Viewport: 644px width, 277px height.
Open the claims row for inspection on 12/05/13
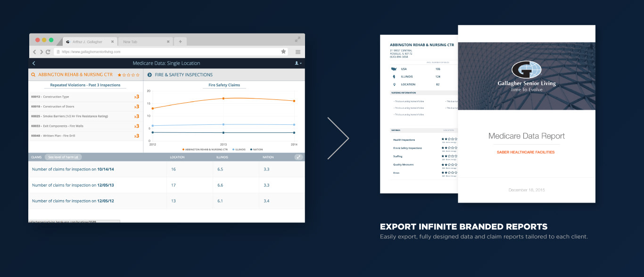(x=167, y=185)
